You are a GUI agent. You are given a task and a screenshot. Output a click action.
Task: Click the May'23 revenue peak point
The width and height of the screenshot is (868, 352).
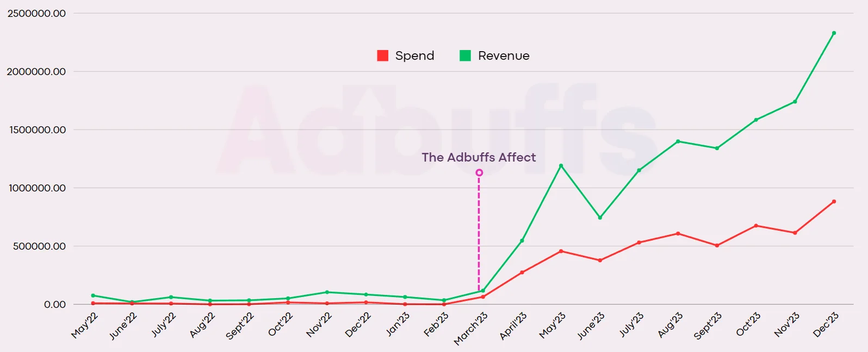pos(561,166)
